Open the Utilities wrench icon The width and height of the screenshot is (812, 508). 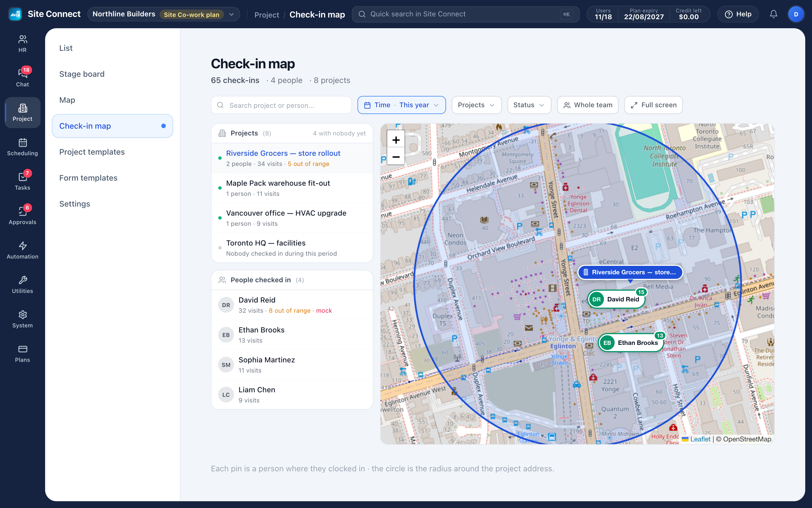(23, 284)
